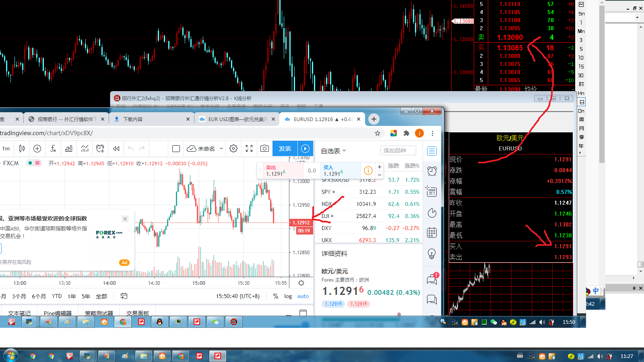Select the 6个月 date range

coord(39,296)
